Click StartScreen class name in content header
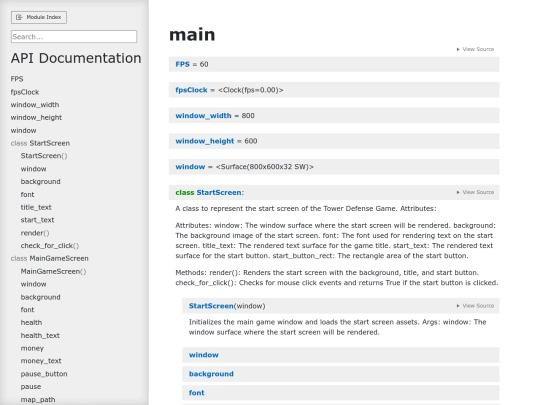The width and height of the screenshot is (540, 405). 219,193
